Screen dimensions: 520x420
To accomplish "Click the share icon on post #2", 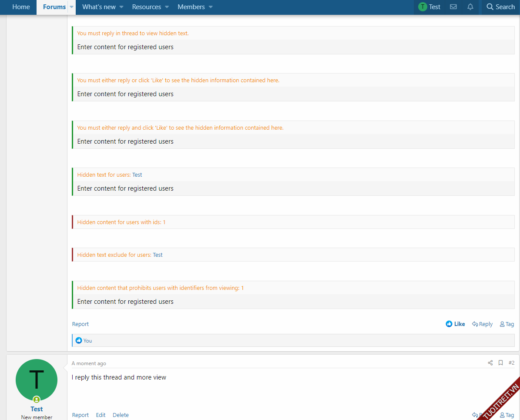I will (x=490, y=363).
